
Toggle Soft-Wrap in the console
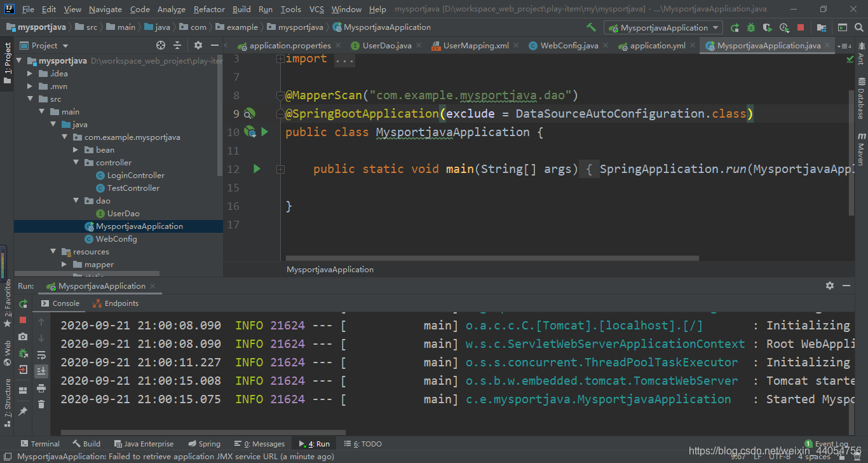coord(41,355)
